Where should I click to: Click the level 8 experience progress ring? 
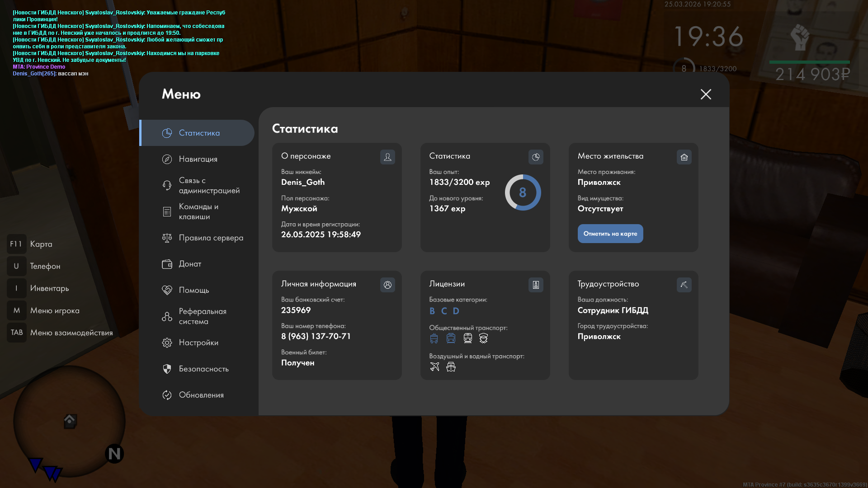pyautogui.click(x=523, y=192)
